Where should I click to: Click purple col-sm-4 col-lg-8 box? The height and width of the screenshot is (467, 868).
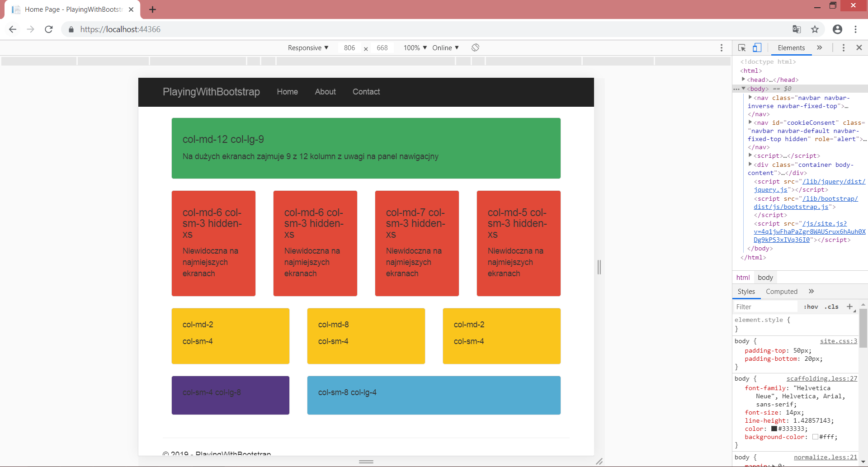[231, 395]
